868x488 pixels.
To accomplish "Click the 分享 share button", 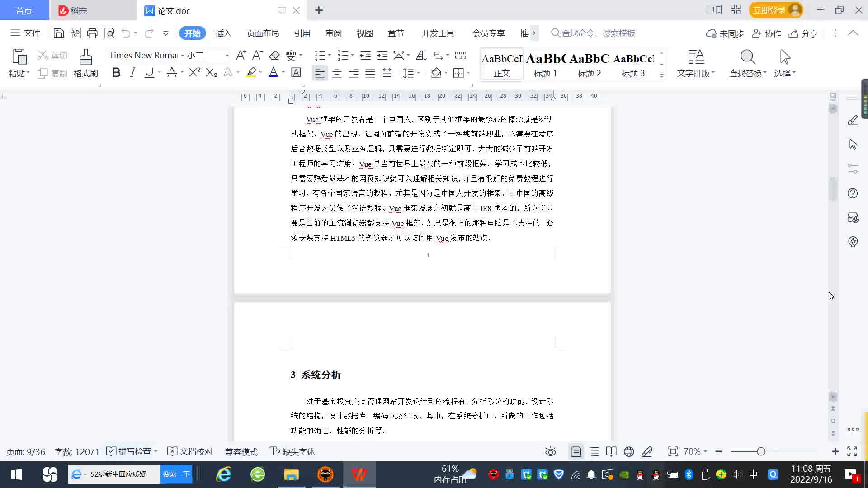I will coord(803,33).
